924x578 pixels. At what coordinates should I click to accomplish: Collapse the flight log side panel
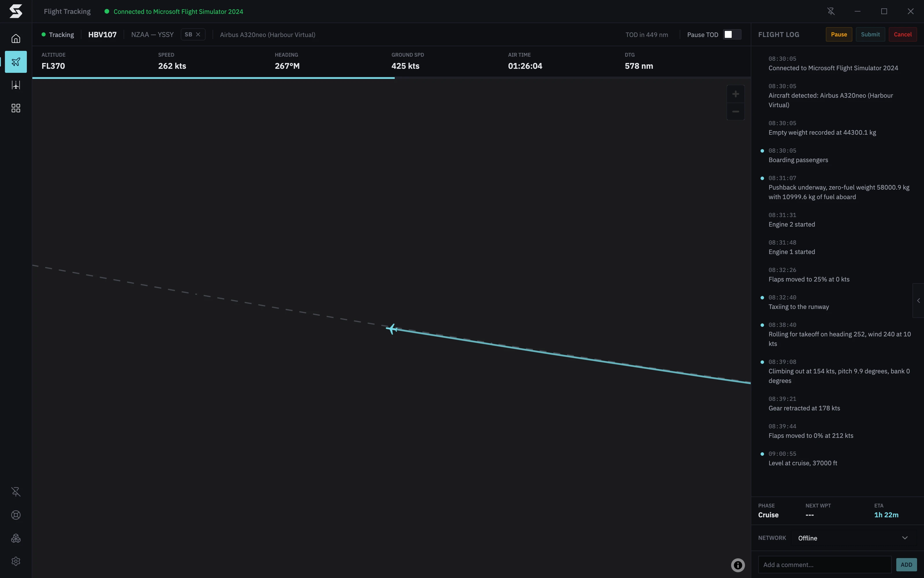click(918, 301)
